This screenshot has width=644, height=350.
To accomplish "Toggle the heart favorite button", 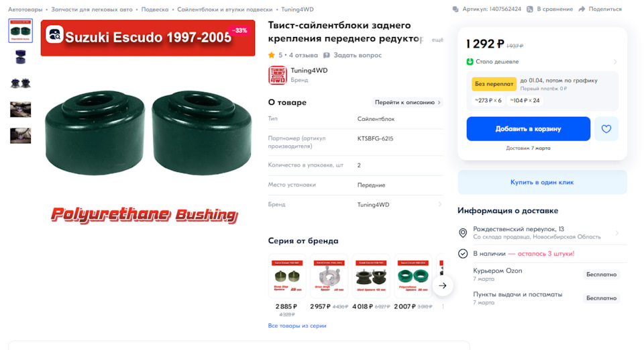I will pyautogui.click(x=606, y=129).
